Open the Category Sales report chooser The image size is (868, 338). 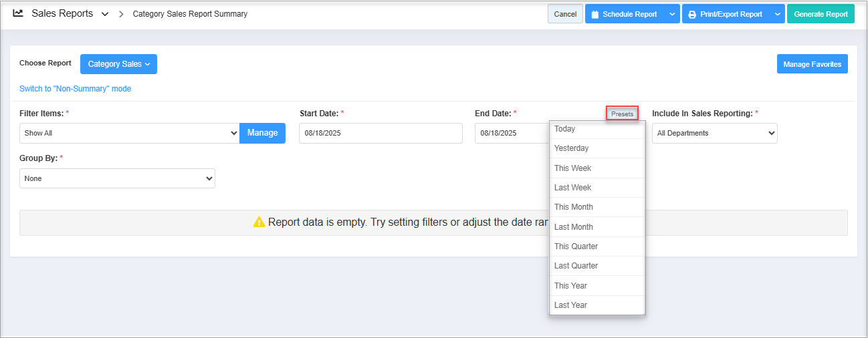[118, 64]
